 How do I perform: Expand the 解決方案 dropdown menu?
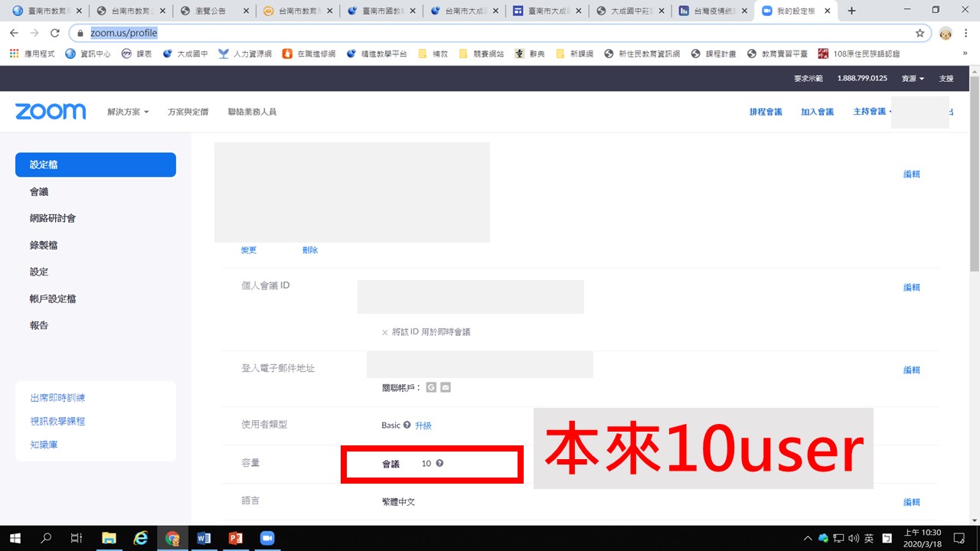click(128, 112)
